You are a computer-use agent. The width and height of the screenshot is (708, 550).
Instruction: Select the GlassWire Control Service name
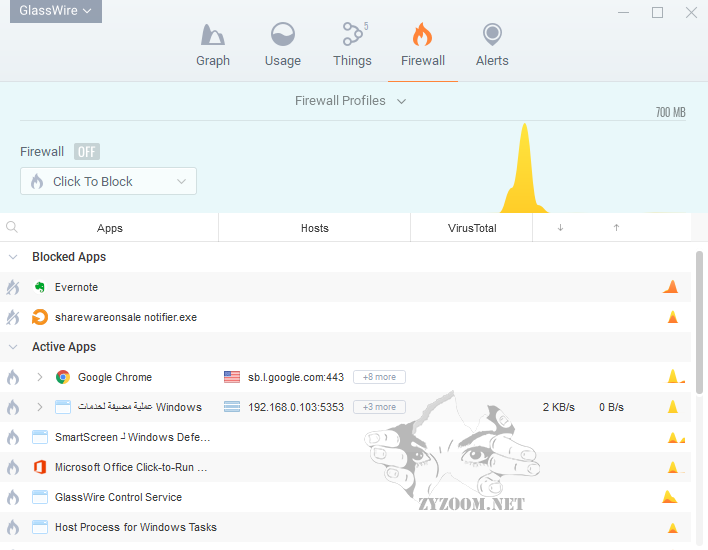click(118, 497)
